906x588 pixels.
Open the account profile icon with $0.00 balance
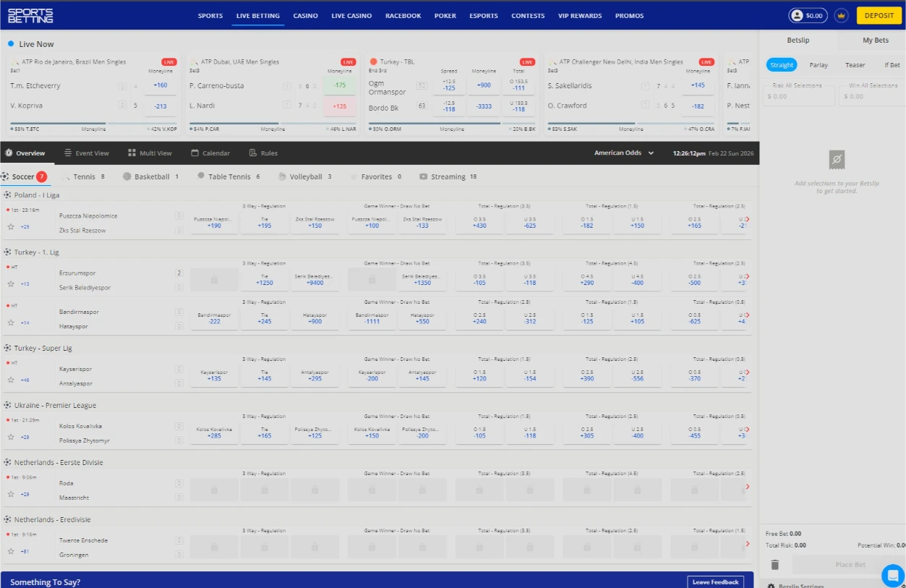coord(808,15)
